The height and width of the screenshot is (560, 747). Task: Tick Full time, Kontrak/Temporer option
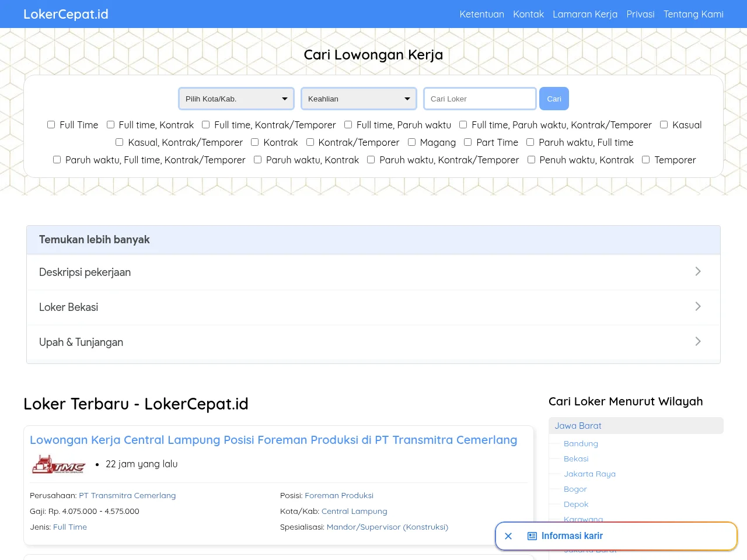(x=205, y=124)
